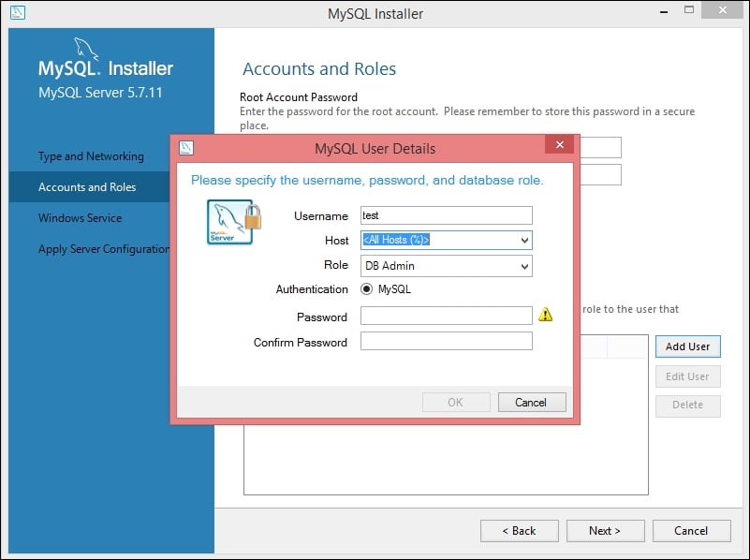This screenshot has width=750, height=560.
Task: Close the MySQL User Details dialog
Action: [x=560, y=144]
